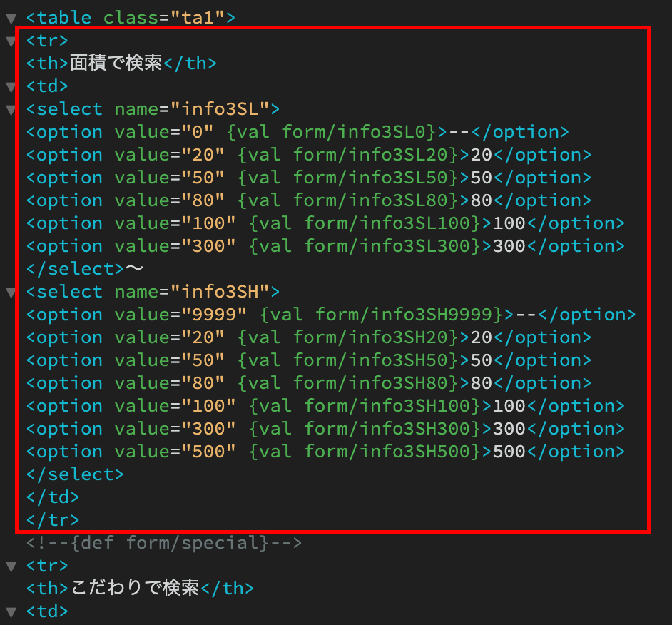Select the closing </tr> tag line

[x=53, y=519]
